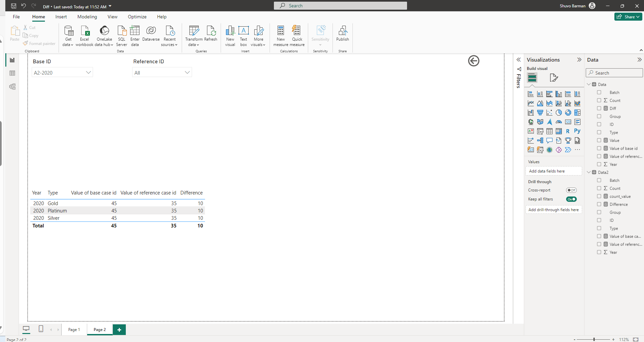
Task: Collapse the Data table tree
Action: [x=589, y=84]
